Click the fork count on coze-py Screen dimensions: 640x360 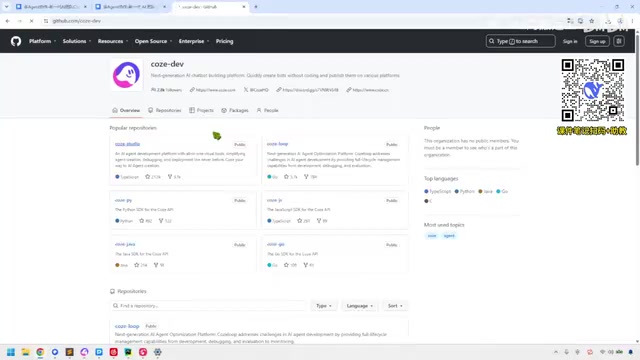click(165, 221)
